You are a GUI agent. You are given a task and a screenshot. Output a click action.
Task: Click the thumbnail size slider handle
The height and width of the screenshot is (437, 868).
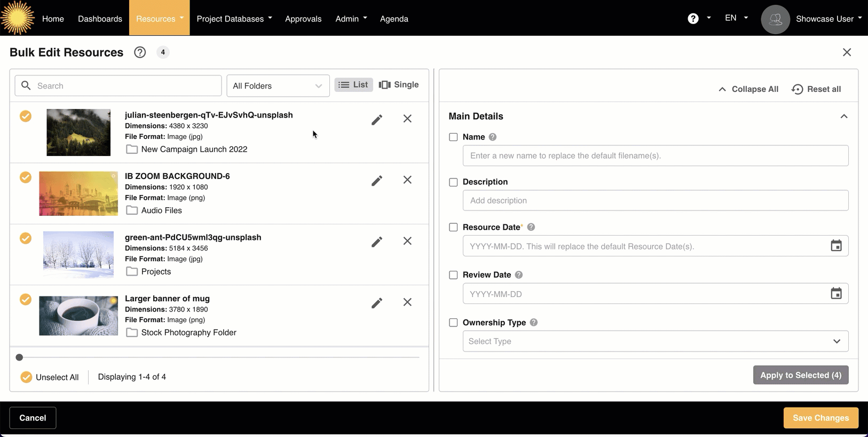(x=19, y=357)
